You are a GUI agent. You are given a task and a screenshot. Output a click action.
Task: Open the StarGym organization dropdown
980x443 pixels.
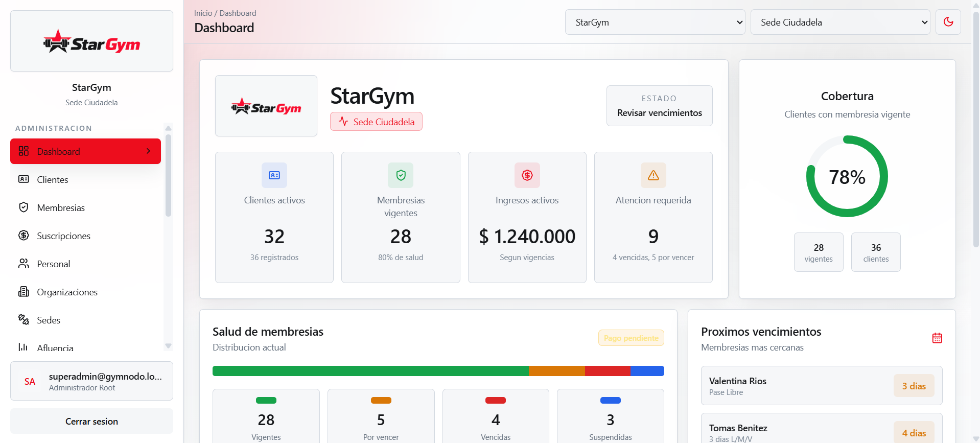coord(655,22)
